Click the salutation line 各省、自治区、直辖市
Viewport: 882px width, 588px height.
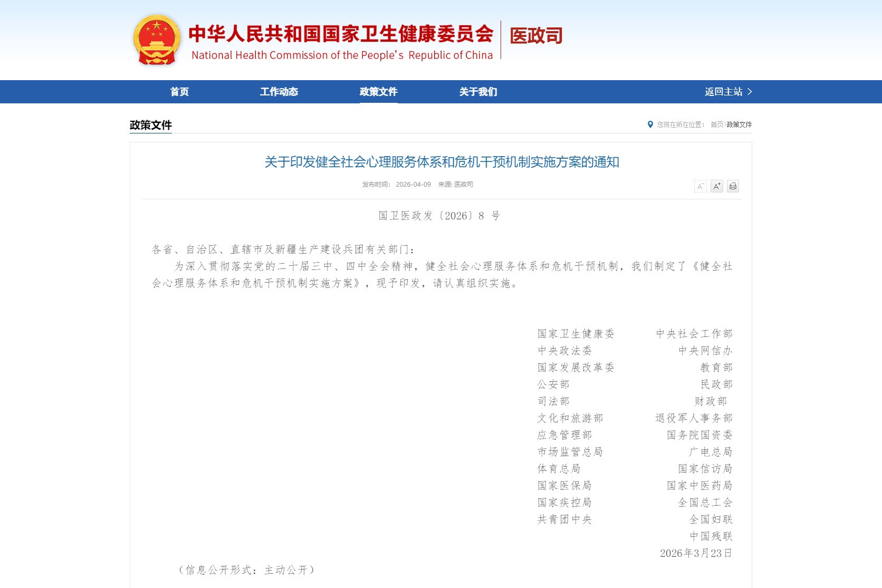pos(284,249)
